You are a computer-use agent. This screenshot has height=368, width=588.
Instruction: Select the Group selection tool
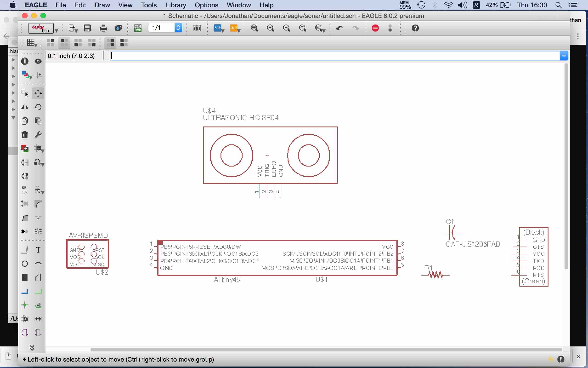[x=25, y=93]
